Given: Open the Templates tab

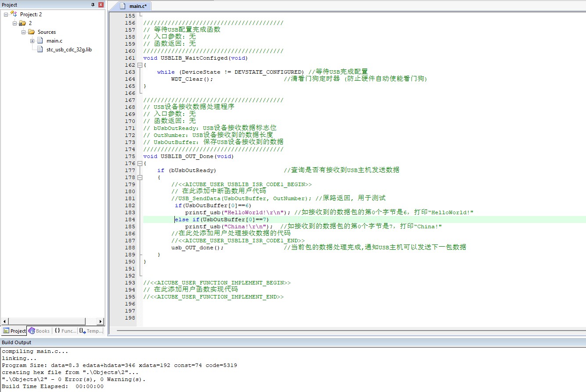Looking at the screenshot, I should tap(91, 331).
